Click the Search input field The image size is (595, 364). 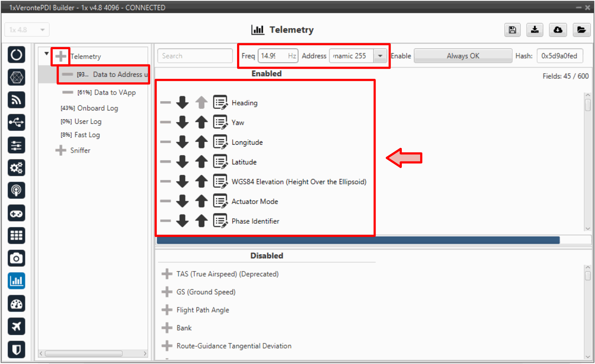click(x=195, y=56)
